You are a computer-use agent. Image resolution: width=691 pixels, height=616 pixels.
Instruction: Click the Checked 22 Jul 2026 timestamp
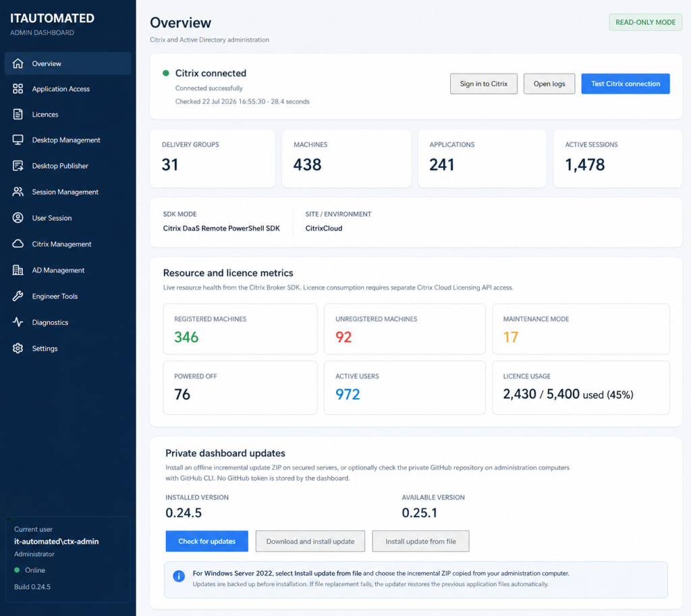pyautogui.click(x=242, y=101)
